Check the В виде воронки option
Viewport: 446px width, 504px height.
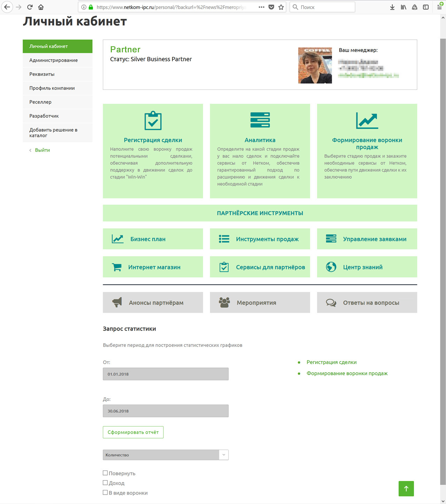[105, 493]
